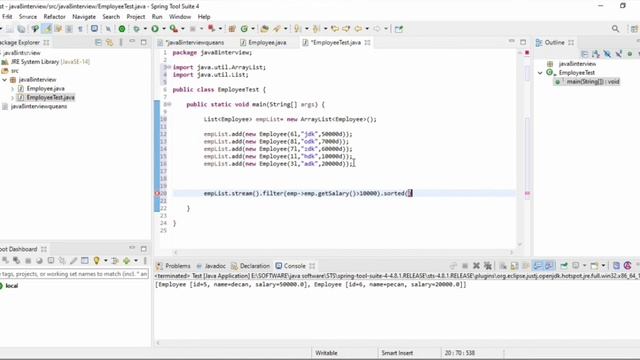This screenshot has height=360, width=640.
Task: Open the Help menu
Action: point(204,17)
